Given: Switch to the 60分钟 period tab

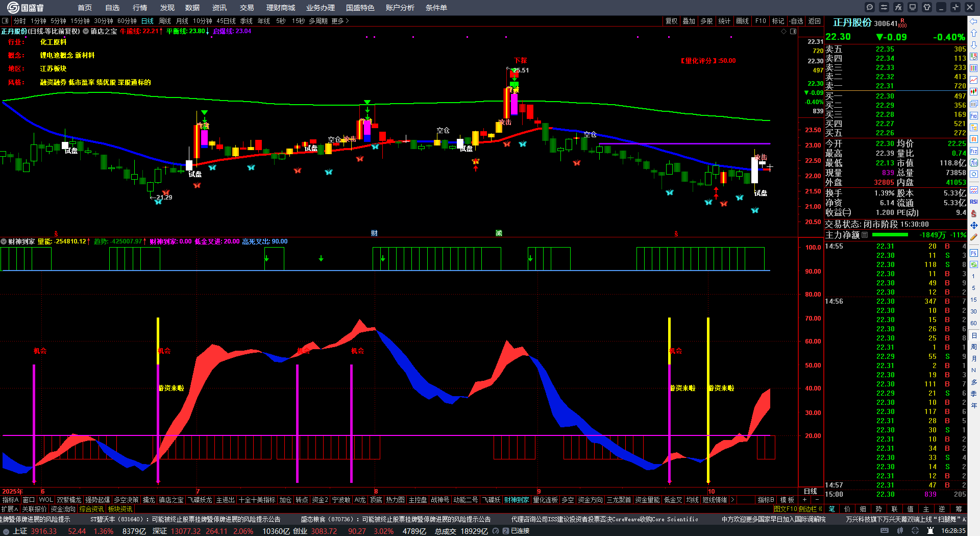Looking at the screenshot, I should tap(127, 21).
